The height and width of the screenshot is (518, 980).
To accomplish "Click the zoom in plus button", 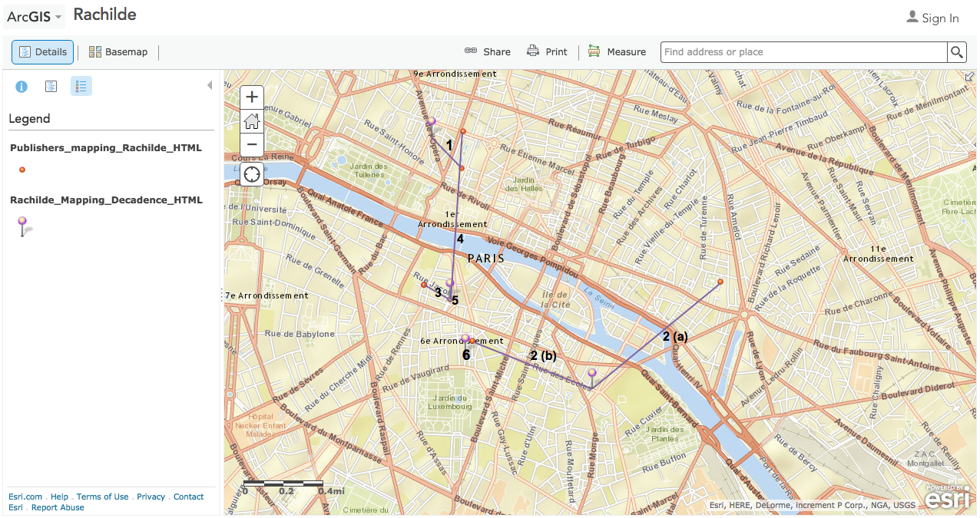I will tap(252, 97).
